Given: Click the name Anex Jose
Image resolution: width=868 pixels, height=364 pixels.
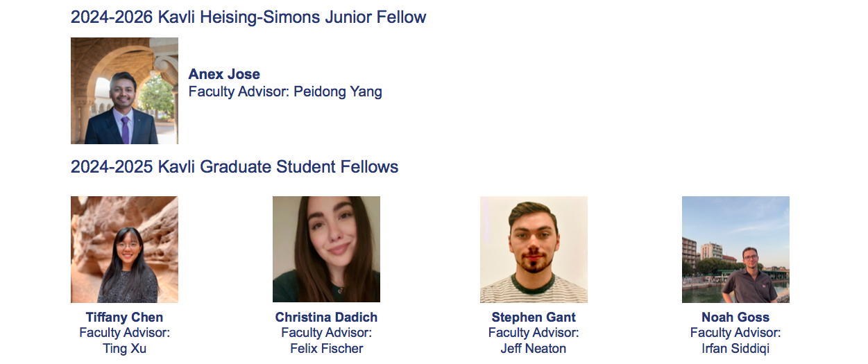Looking at the screenshot, I should pos(224,74).
